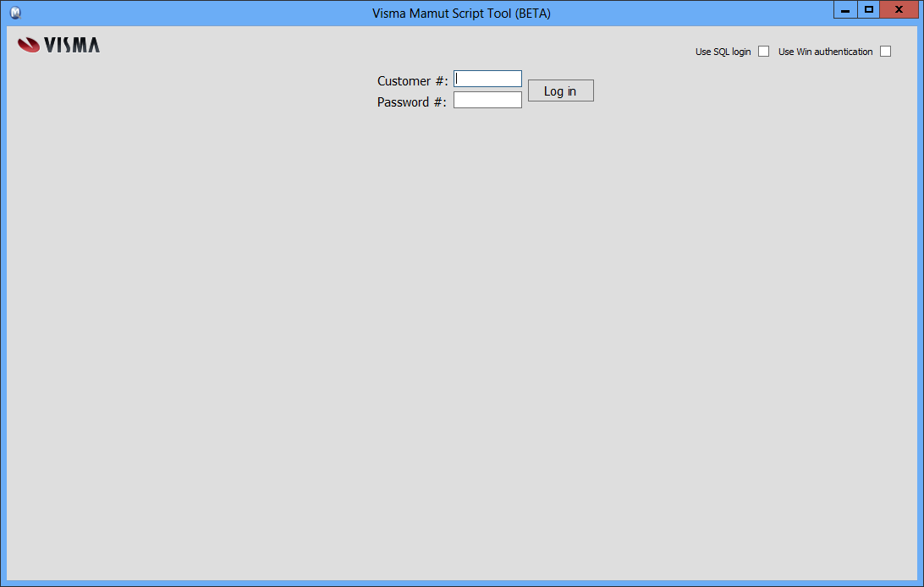Close the Visma Mamut Script Tool window

coord(899,9)
